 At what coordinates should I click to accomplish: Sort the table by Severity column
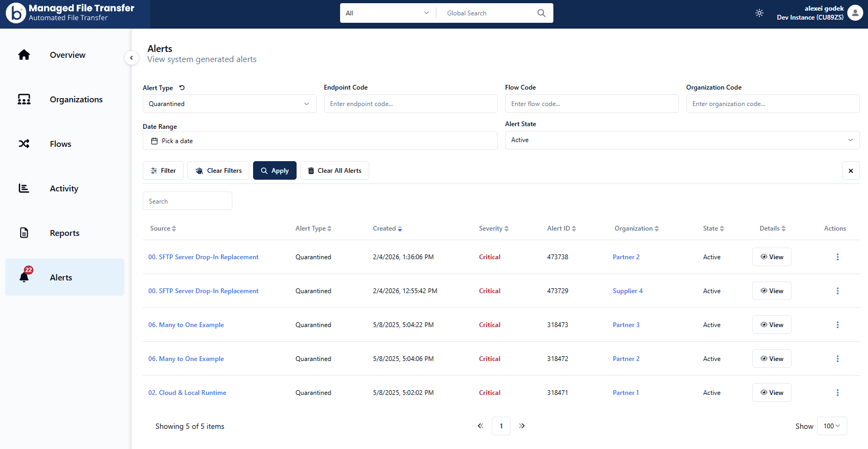click(x=493, y=228)
